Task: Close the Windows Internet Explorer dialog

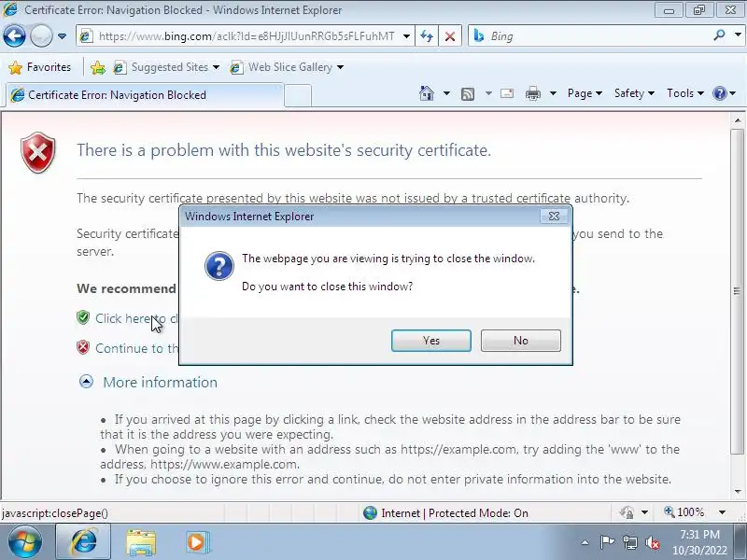Action: [554, 217]
